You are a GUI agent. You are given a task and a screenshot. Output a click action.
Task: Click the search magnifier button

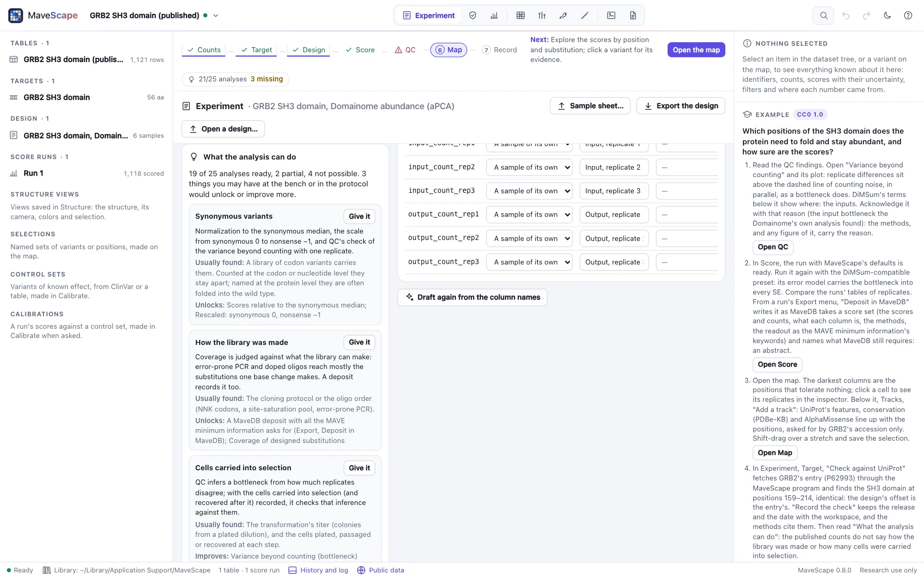tap(823, 15)
